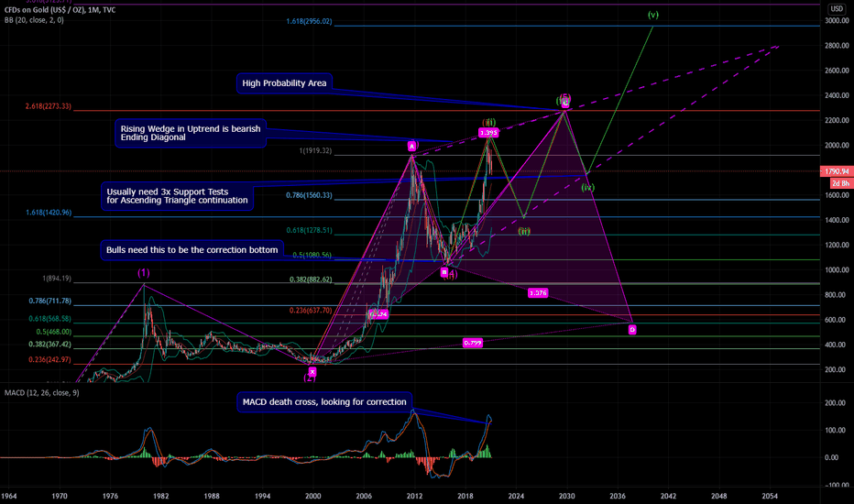Image resolution: width=854 pixels, height=504 pixels.
Task: Click the 2042 year on the time axis
Action: (668, 497)
